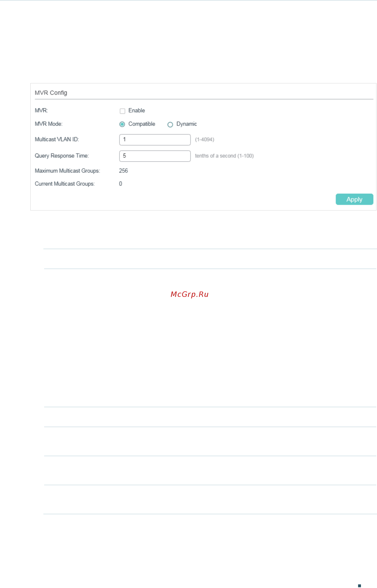Click the Maximum Multicast Groups label
This screenshot has width=377, height=588.
click(67, 171)
